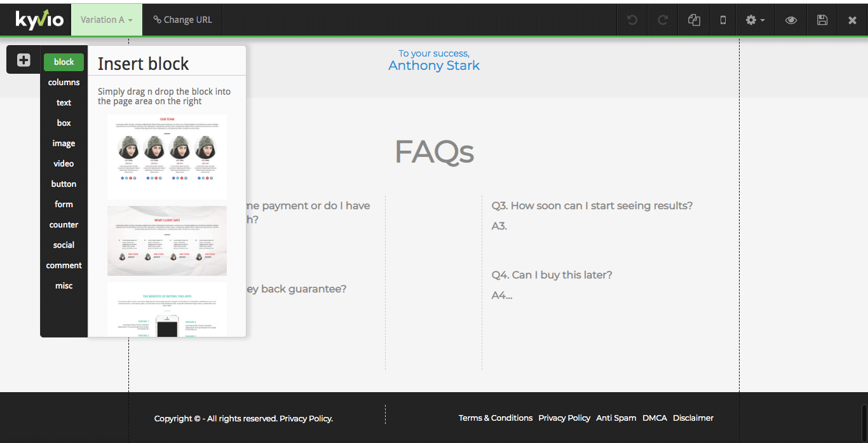Image resolution: width=868 pixels, height=443 pixels.
Task: Click the FAQs heading
Action: (x=434, y=152)
